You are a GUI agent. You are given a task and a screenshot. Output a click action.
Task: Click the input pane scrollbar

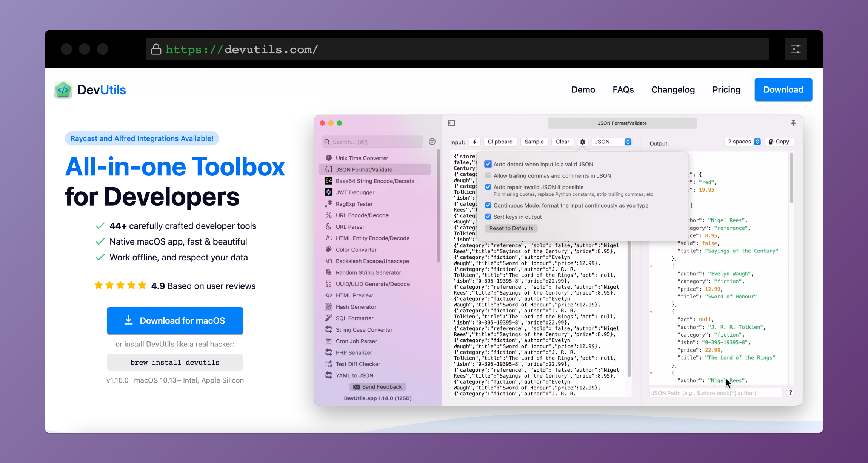[x=629, y=309]
